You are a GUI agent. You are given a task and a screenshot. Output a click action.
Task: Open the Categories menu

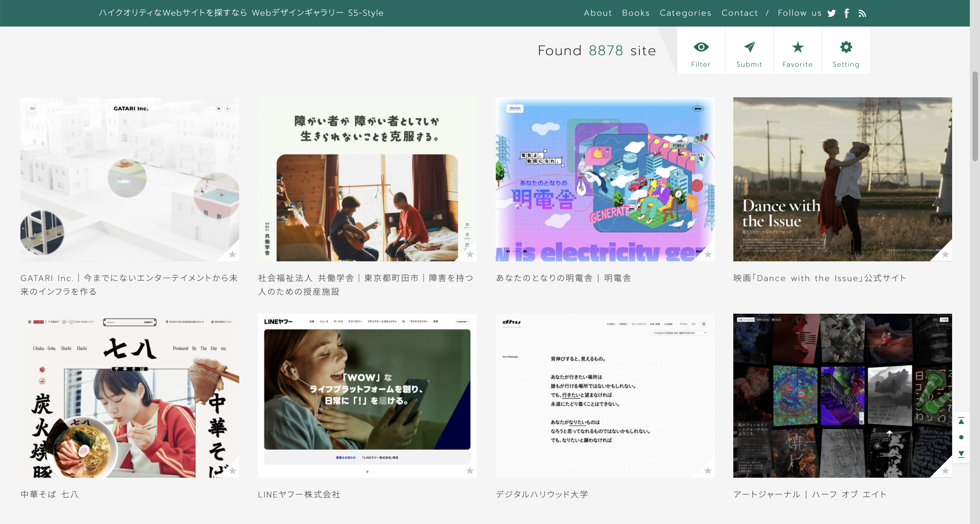coord(685,13)
